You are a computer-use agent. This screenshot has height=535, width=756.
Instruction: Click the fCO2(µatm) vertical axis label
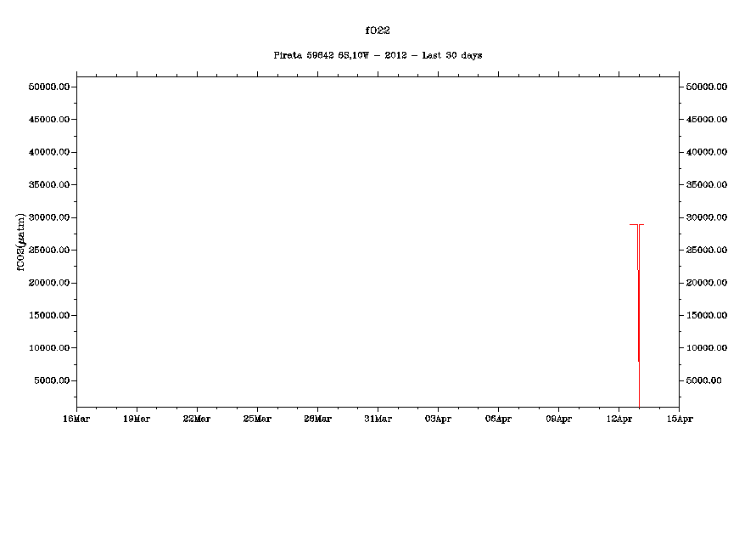click(21, 242)
